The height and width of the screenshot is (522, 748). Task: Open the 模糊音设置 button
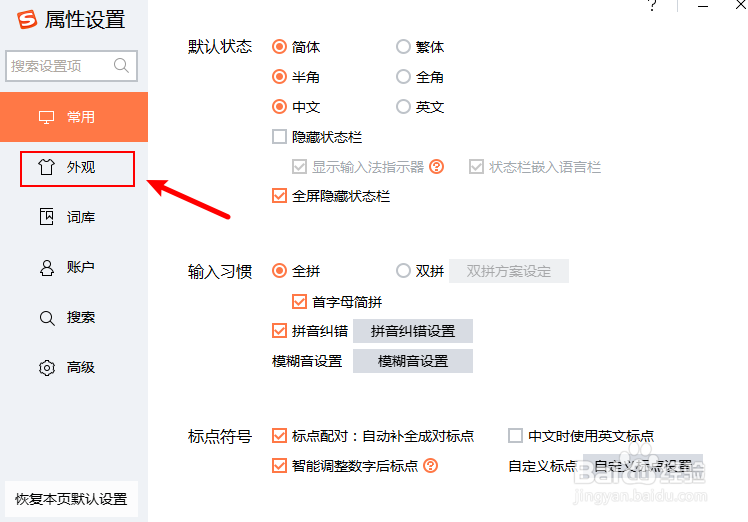[x=413, y=361]
